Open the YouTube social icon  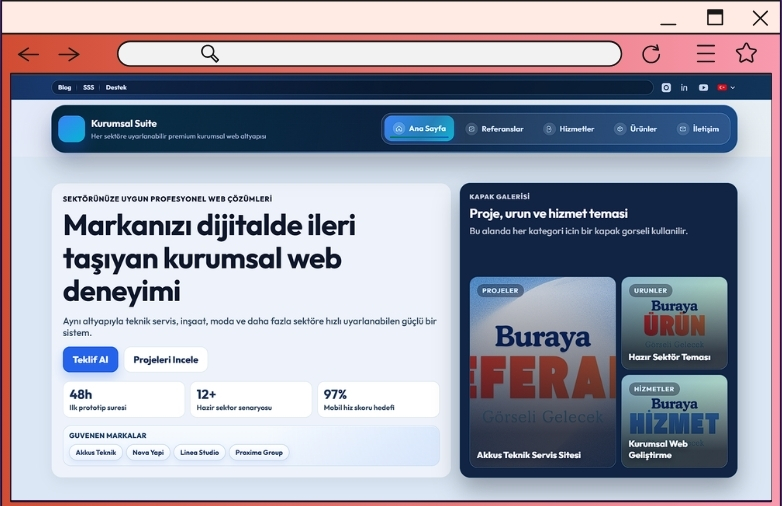(703, 88)
